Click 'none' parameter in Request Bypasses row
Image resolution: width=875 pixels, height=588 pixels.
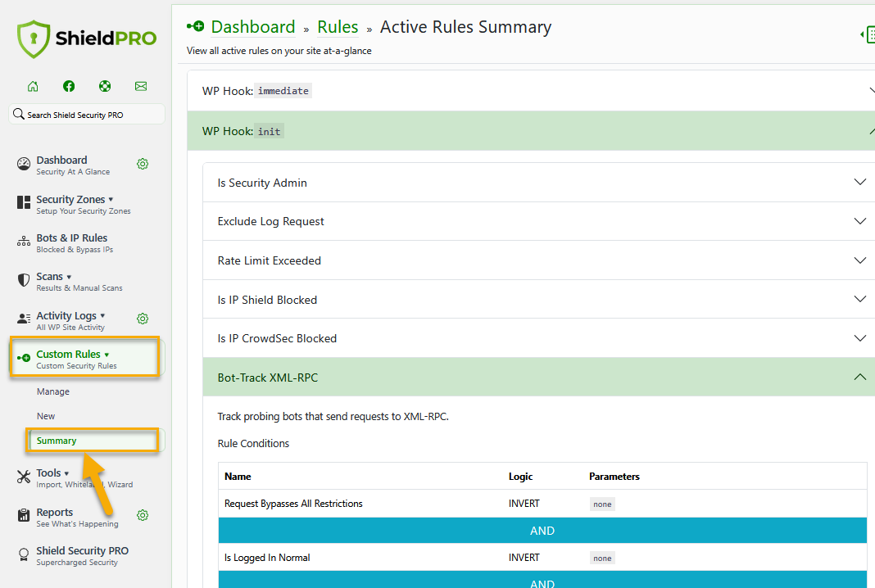pos(602,504)
